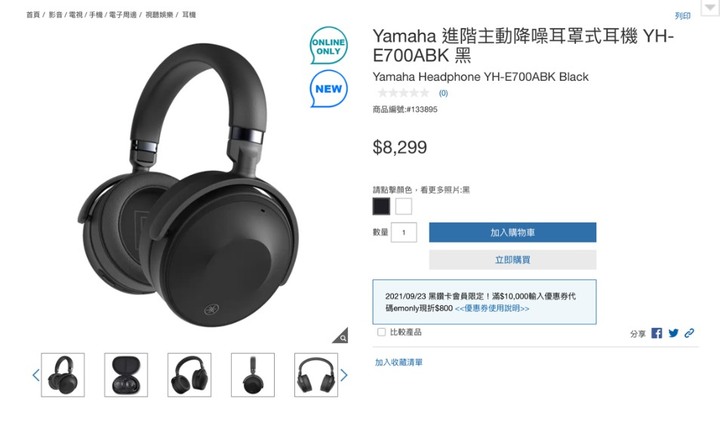Show previous thumbnails with left arrow

[x=36, y=375]
